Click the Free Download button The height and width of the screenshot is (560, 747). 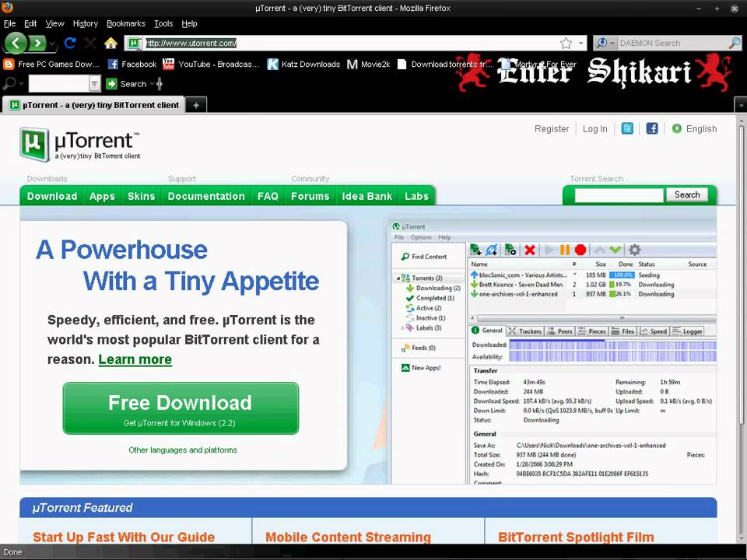[x=181, y=408]
